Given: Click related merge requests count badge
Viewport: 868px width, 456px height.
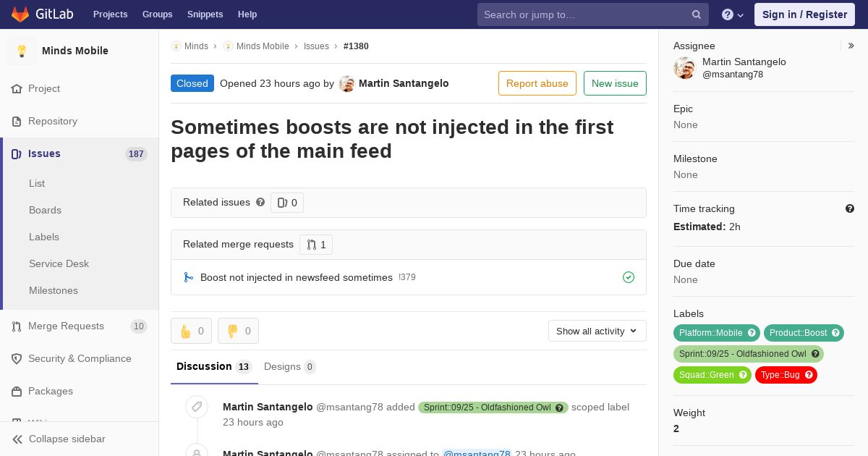Looking at the screenshot, I should (316, 245).
